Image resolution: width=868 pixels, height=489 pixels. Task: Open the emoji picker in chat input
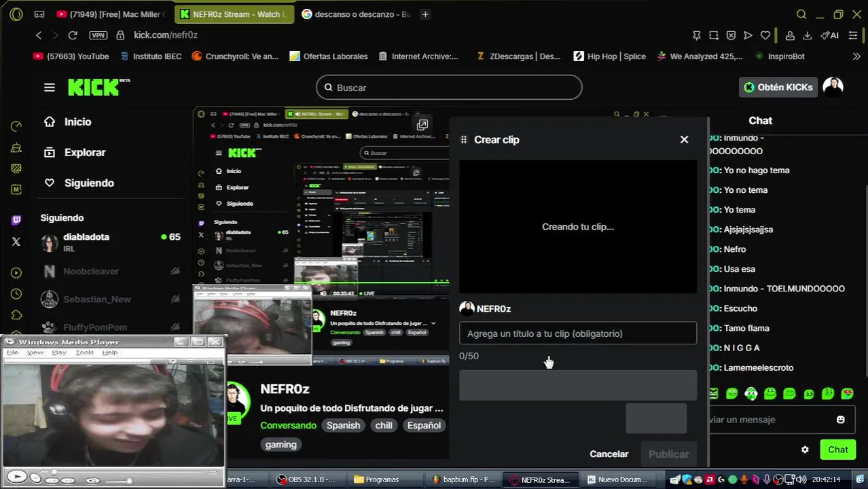click(840, 420)
